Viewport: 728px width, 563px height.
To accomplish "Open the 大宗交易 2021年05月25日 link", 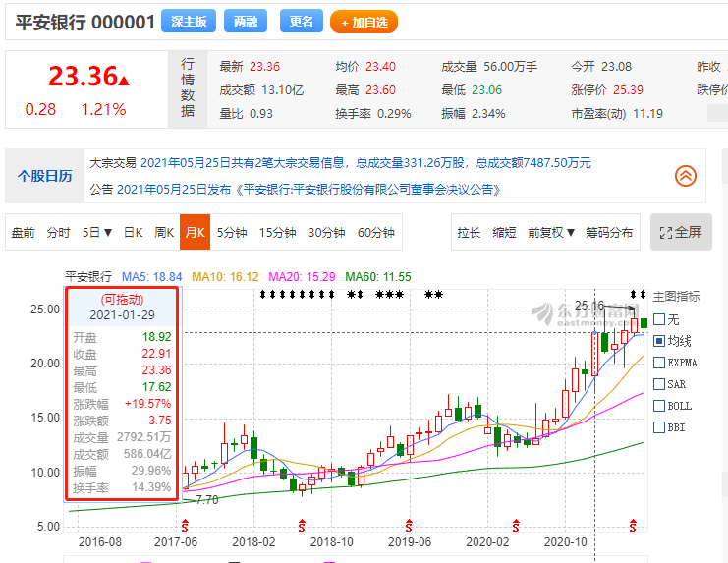I will 365,163.
